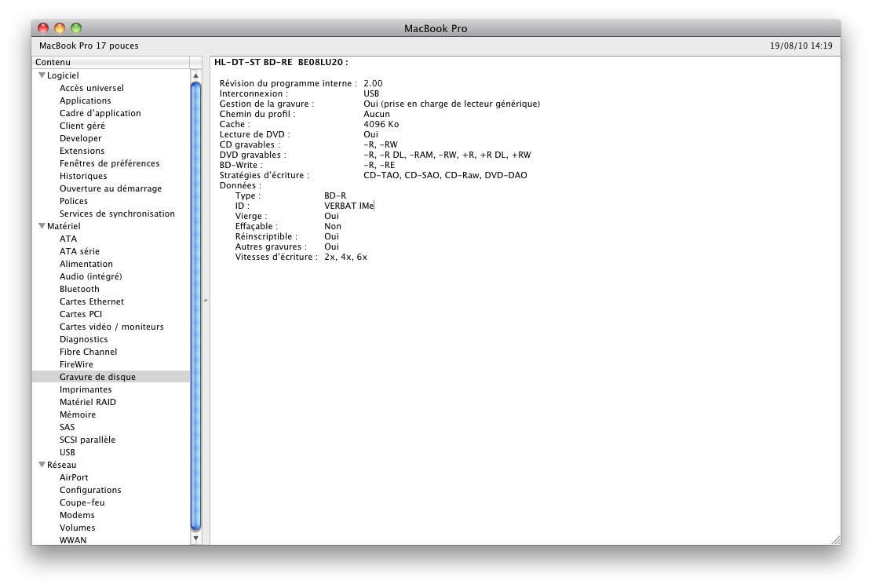Open the Mémoire hardware entry

[78, 415]
